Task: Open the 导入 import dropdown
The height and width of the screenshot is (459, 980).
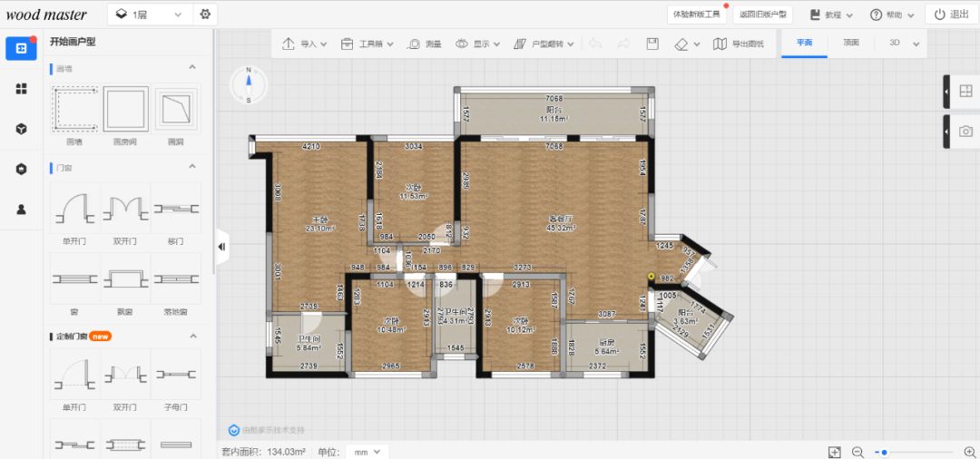Action: point(304,44)
